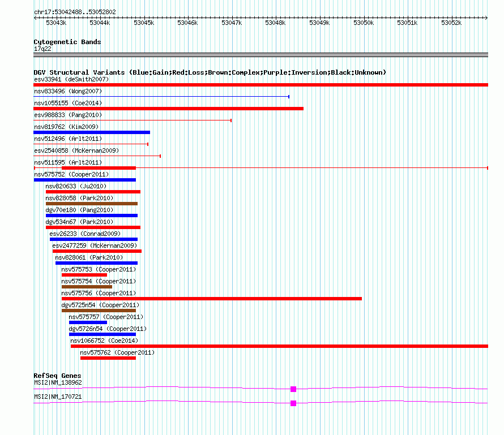Click the esv2540858 (McKernan2009) label
504x435 pixels.
[x=76, y=150]
